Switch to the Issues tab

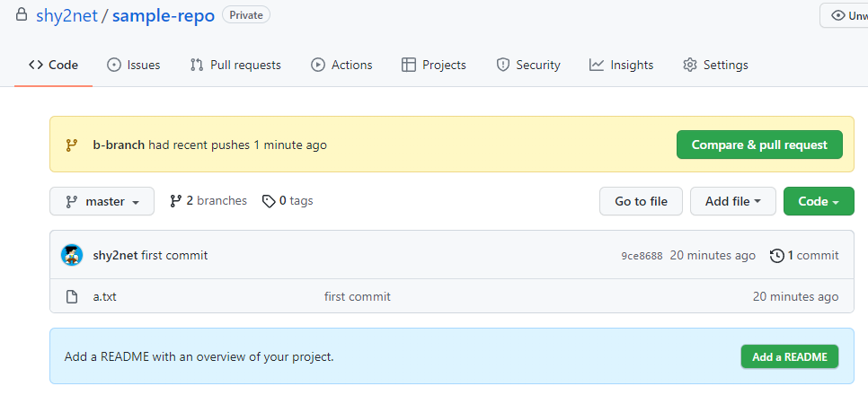coord(133,66)
